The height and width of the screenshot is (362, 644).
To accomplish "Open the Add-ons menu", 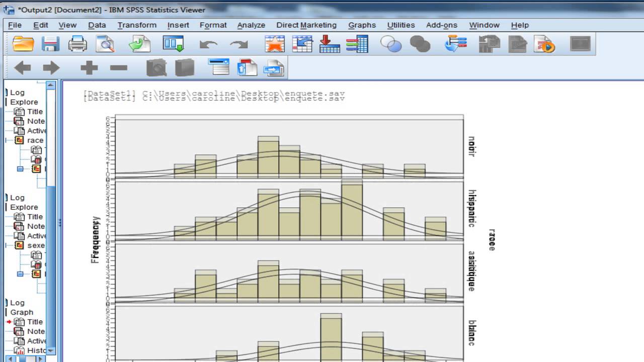I will [442, 25].
